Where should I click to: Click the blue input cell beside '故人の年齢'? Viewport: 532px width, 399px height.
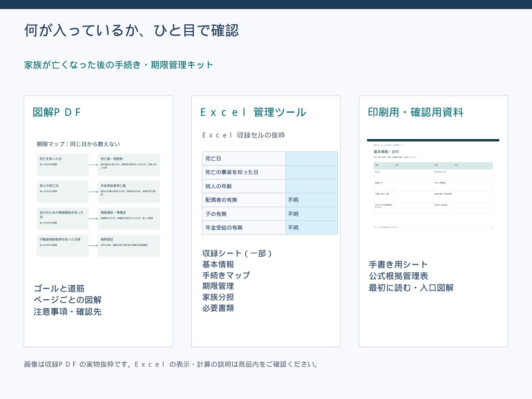click(312, 187)
